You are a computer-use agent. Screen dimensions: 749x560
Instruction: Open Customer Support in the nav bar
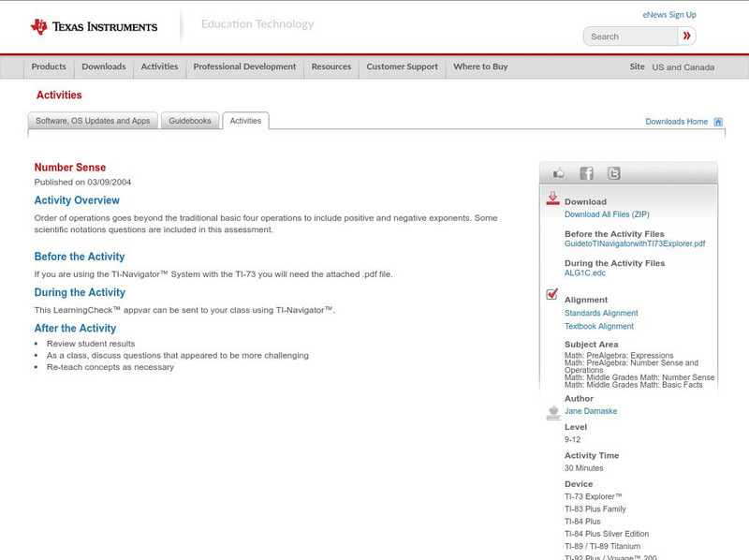coord(402,66)
